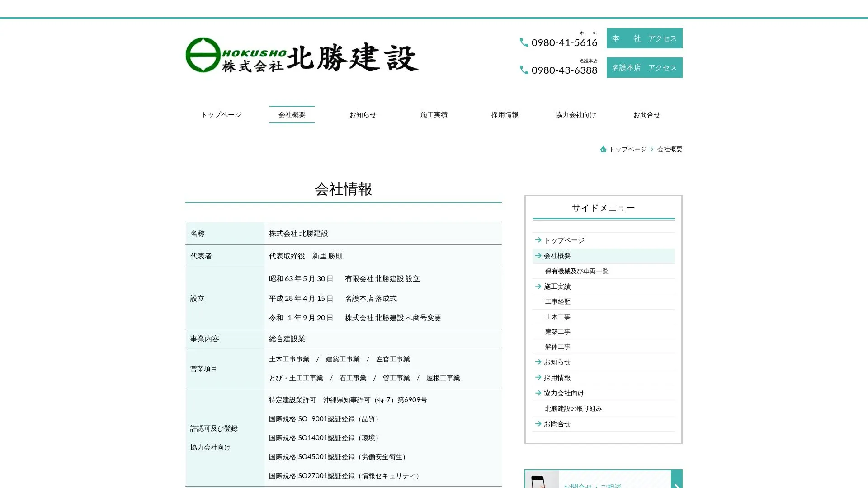Open 本社 アクセス button
This screenshot has height=488, width=868.
(x=644, y=38)
